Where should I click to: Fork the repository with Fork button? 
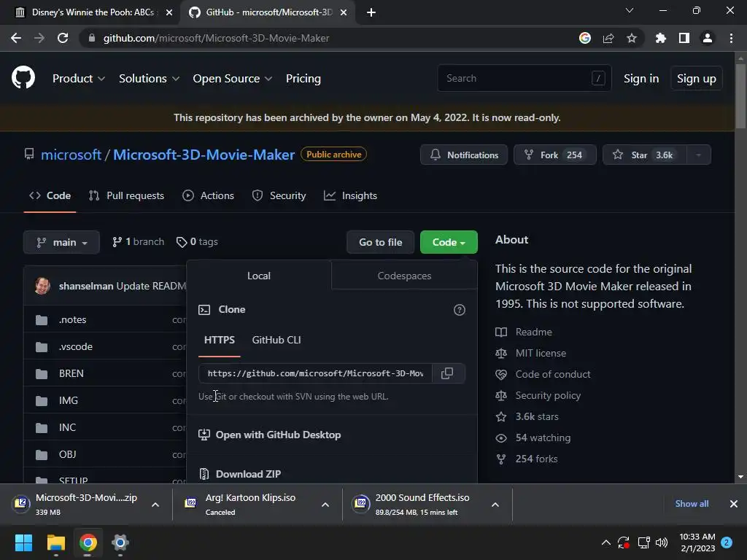point(555,155)
